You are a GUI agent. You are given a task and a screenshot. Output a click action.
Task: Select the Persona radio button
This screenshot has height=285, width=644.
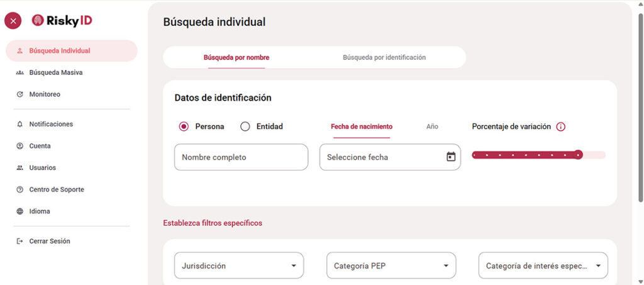[x=184, y=126]
